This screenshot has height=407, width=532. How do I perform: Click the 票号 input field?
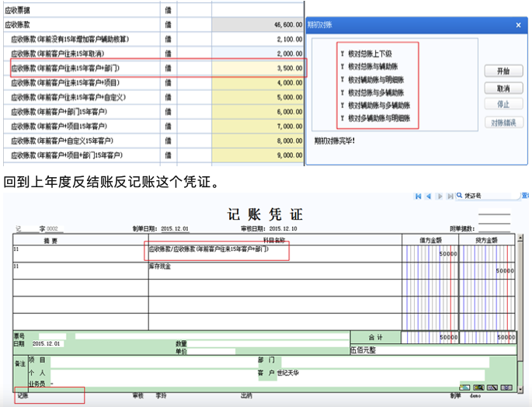click(52, 336)
